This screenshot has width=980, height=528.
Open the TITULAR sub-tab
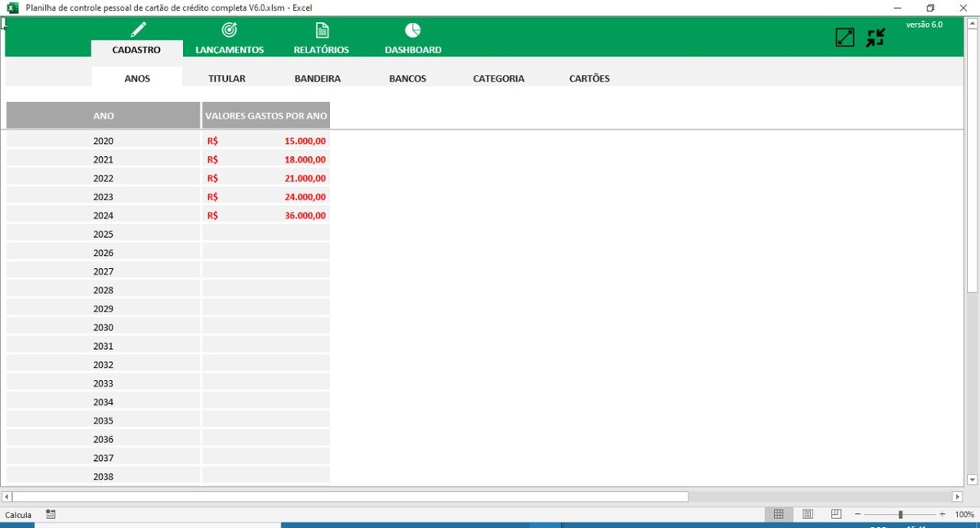226,78
